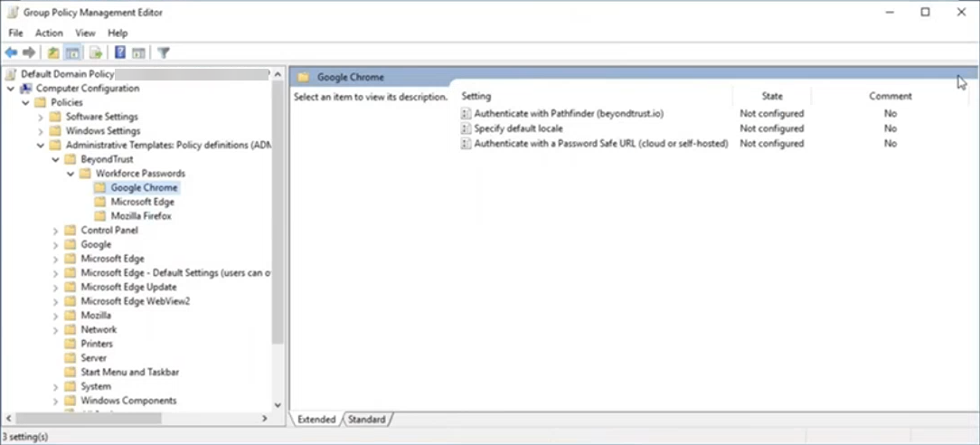The width and height of the screenshot is (980, 445).
Task: Select 'Specify default locale' setting
Action: 518,128
